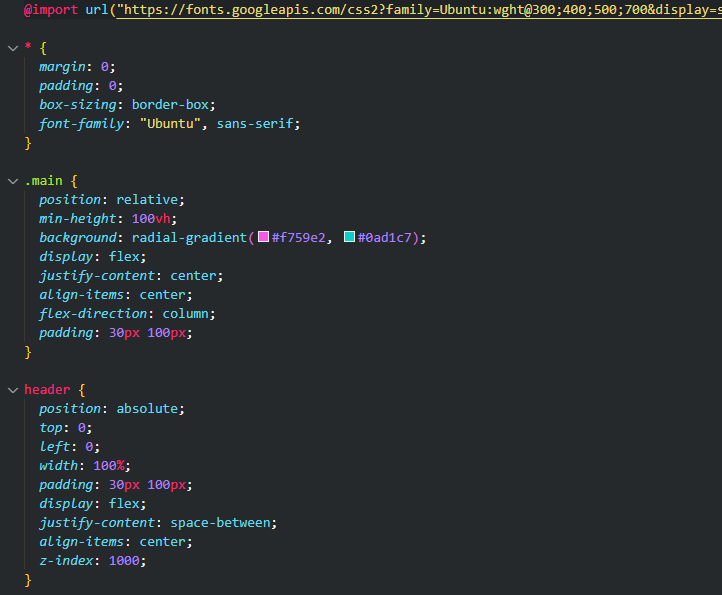Collapse the header rule block
Image resolution: width=722 pixels, height=595 pixels.
13,390
